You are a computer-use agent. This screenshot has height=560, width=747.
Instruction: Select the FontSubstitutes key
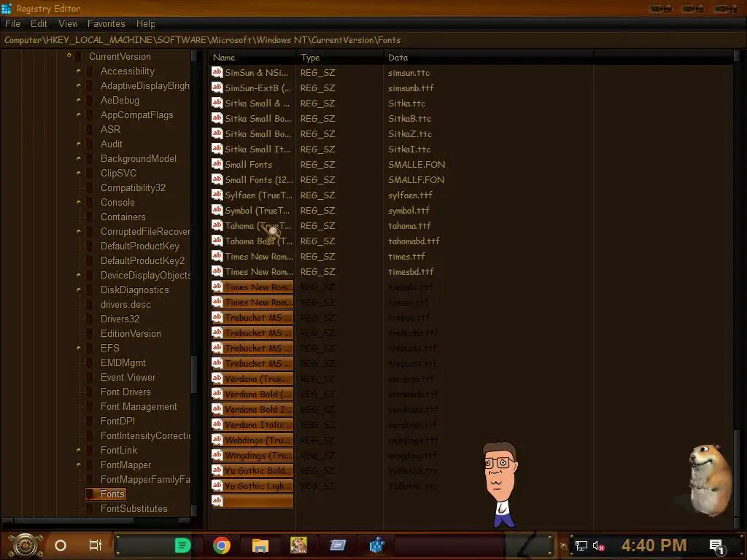point(134,508)
